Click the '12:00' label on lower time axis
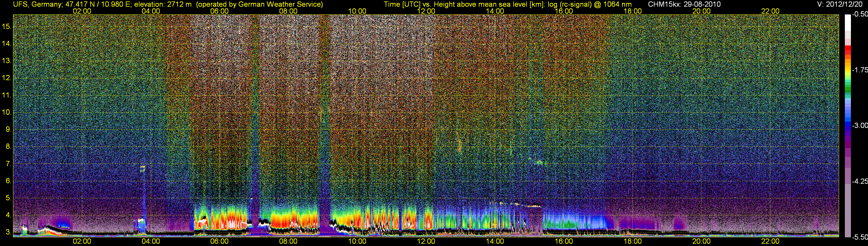The width and height of the screenshot is (868, 246). [x=426, y=241]
